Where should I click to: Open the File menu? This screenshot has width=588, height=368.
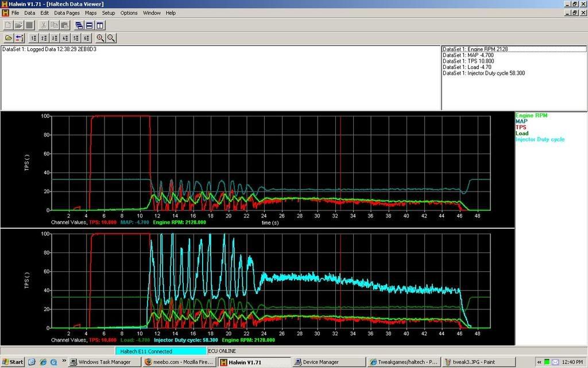(16, 13)
